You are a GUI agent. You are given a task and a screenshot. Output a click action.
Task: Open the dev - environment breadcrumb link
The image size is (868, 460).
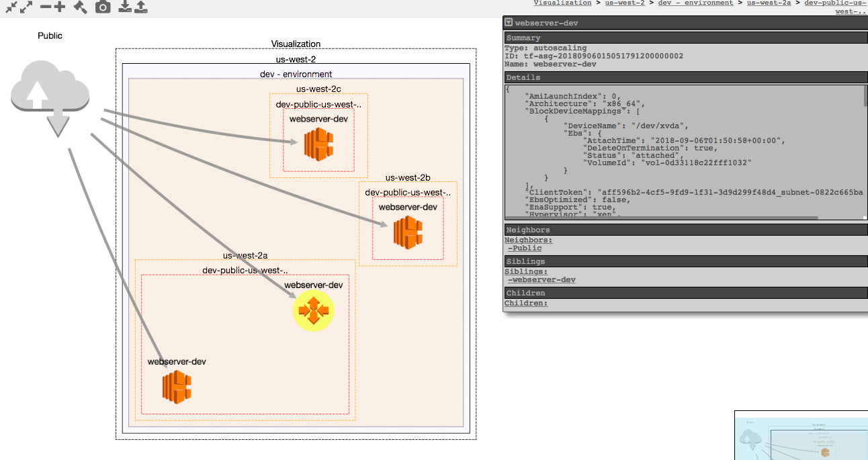click(695, 3)
